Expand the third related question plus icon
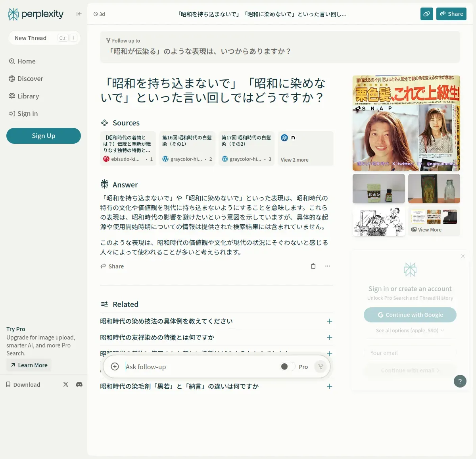Viewport: 476px width, 459px height. (330, 354)
